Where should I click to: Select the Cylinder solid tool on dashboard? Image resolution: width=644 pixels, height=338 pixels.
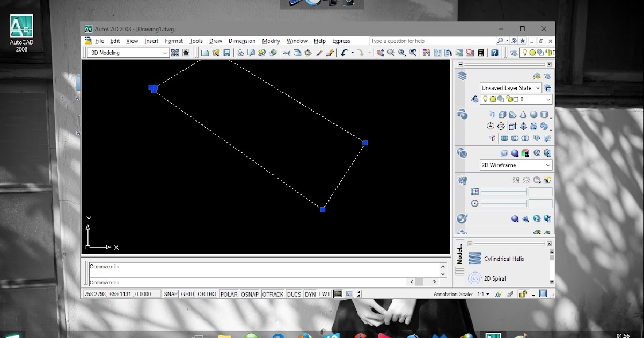pos(544,114)
